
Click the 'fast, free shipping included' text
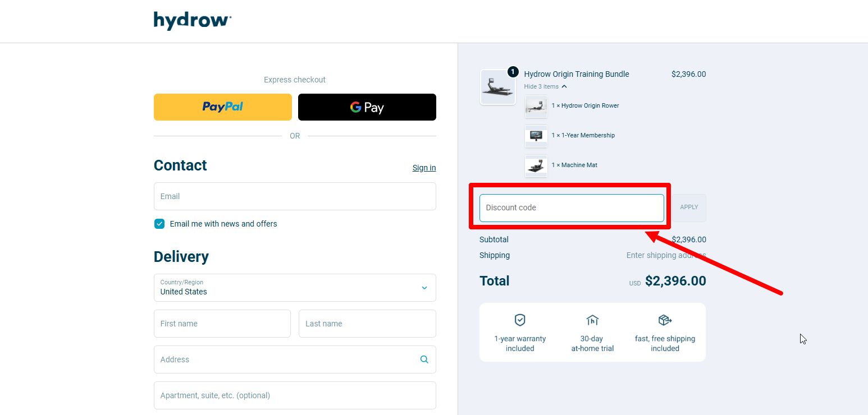click(665, 344)
